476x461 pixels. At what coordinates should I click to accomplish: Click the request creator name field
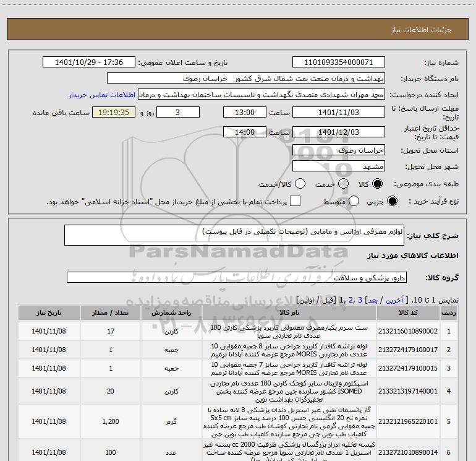[261, 95]
